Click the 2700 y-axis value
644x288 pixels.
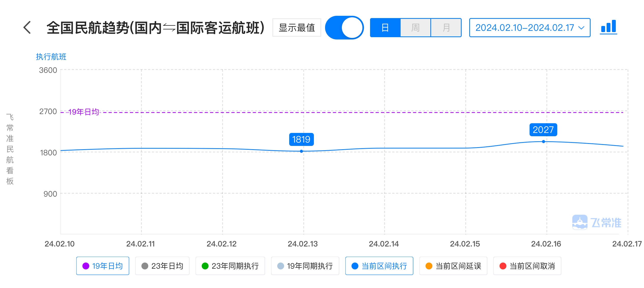(x=48, y=111)
